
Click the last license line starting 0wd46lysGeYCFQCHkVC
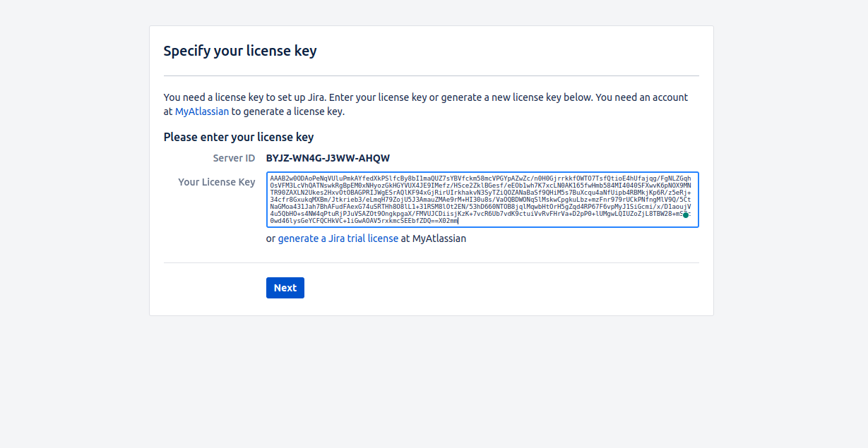click(364, 221)
